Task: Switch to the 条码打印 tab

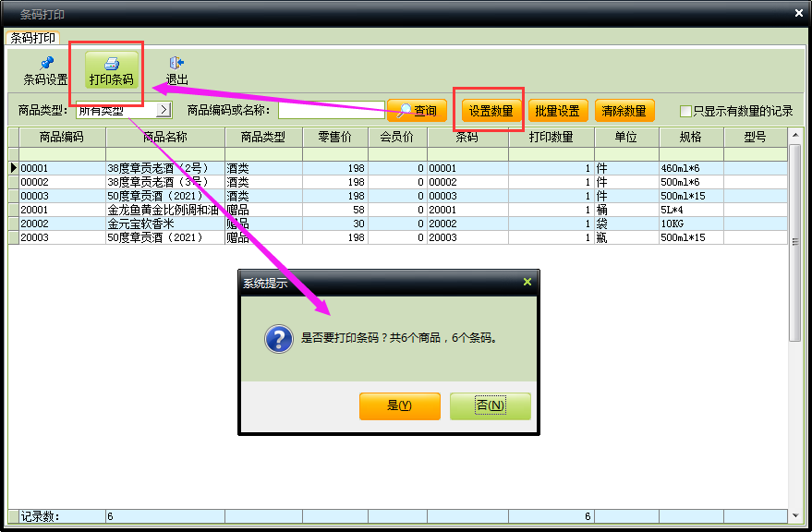Action: 32,38
